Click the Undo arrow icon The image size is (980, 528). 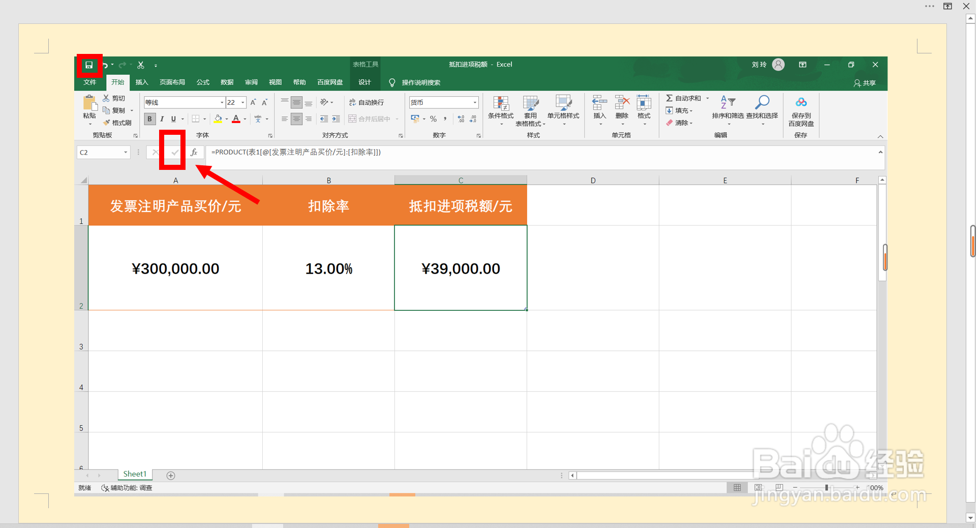pyautogui.click(x=105, y=65)
